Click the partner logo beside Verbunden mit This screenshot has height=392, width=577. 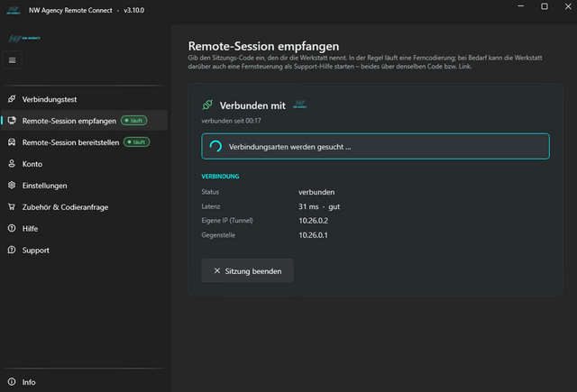300,105
